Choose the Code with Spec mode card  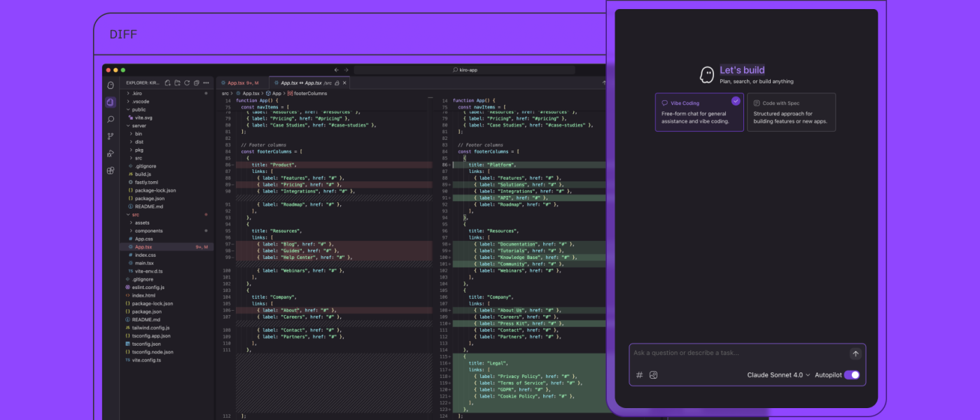pos(791,112)
